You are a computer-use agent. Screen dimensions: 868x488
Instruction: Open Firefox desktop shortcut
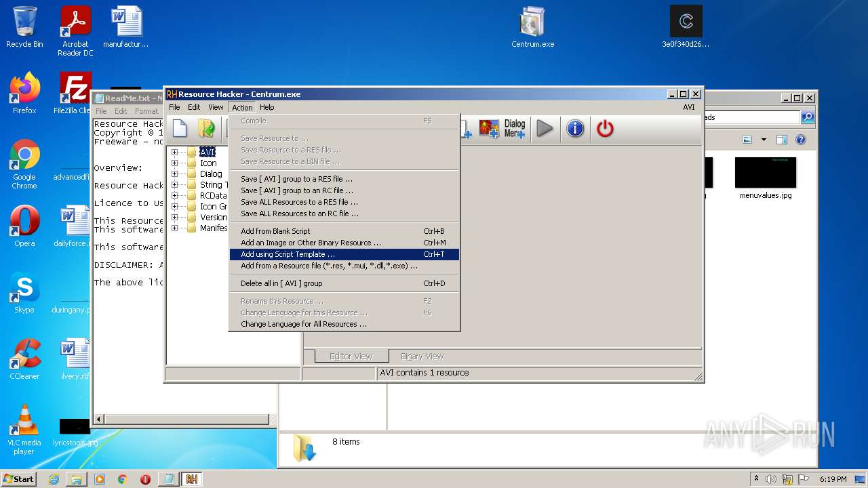tap(24, 94)
